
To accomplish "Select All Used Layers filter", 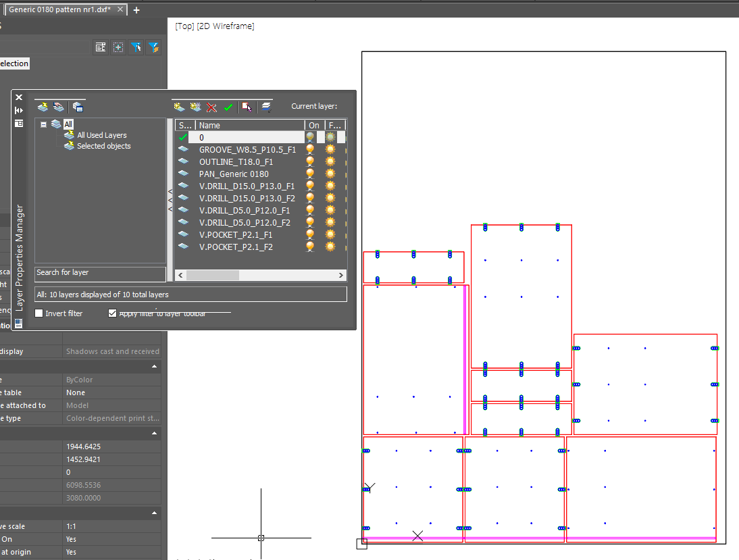I will click(102, 135).
